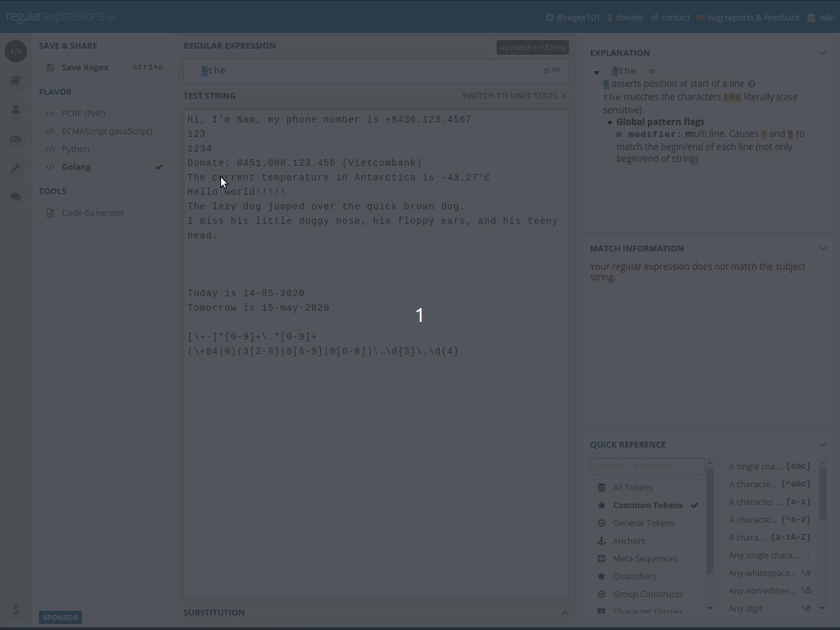
Task: Open the regex quiz gamepad icon
Action: (16, 139)
